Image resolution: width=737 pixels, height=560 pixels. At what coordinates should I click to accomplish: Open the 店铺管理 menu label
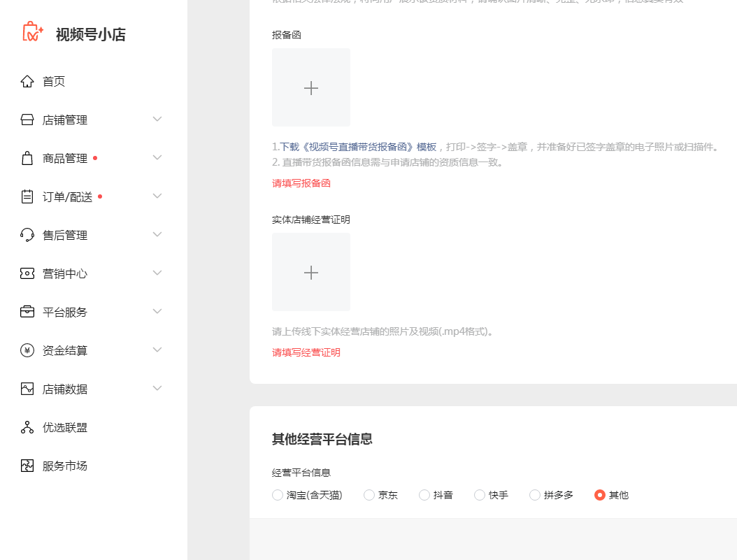pos(65,120)
